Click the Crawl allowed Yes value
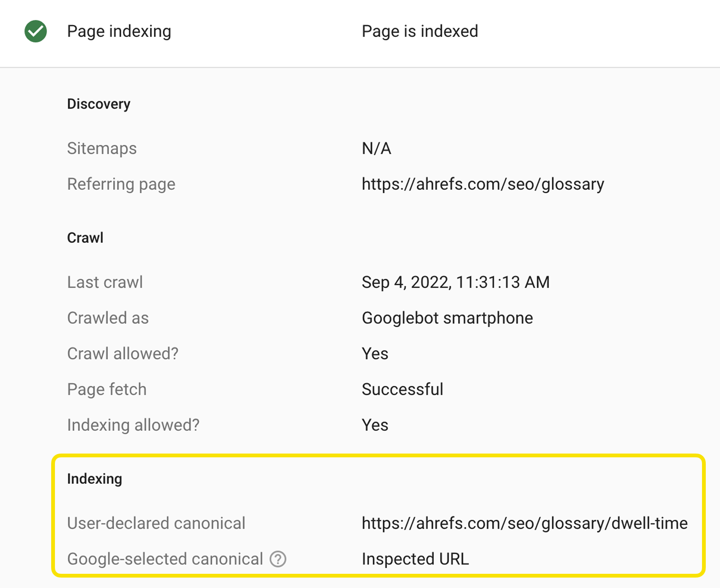This screenshot has height=588, width=720. [375, 353]
